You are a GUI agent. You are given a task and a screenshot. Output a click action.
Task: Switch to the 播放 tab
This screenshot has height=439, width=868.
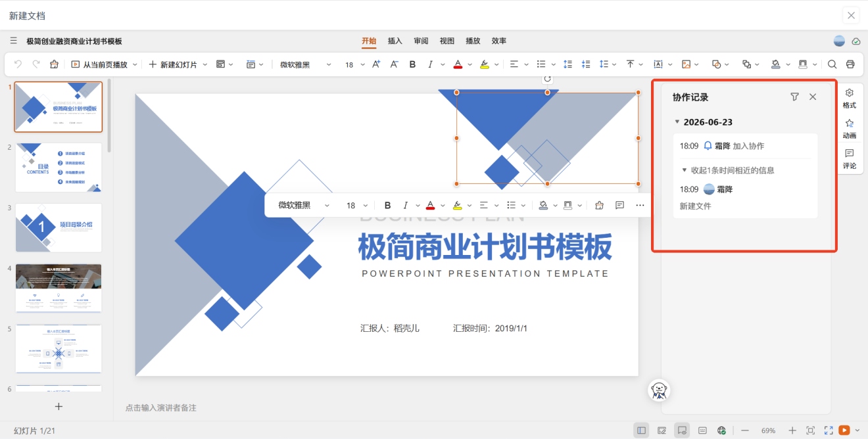(x=473, y=41)
